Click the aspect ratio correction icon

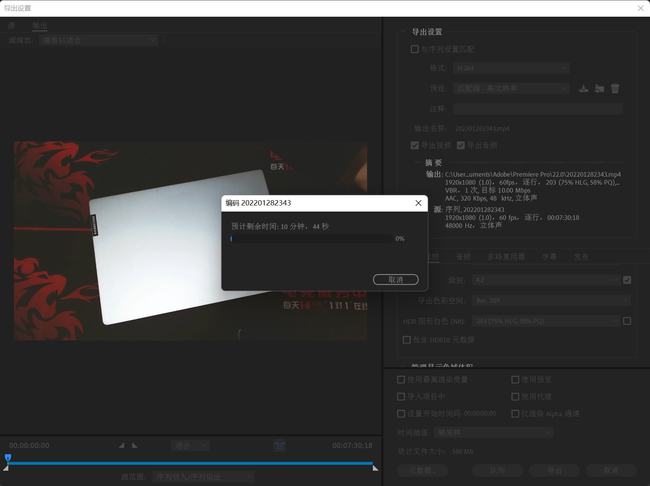[x=280, y=445]
